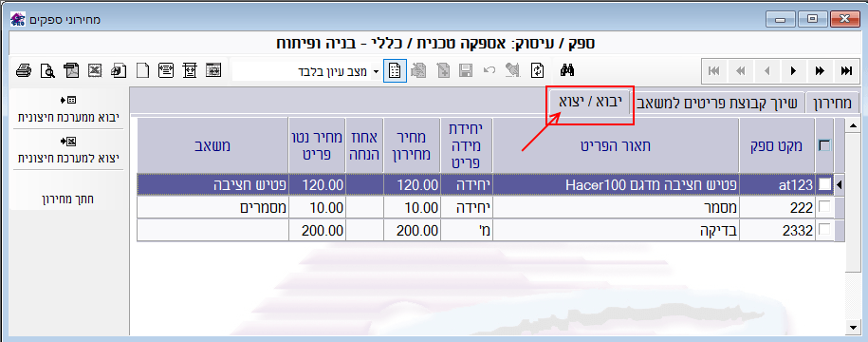Click the יצוא למערכת חיצונית button
The width and height of the screenshot is (868, 342).
pyautogui.click(x=66, y=149)
